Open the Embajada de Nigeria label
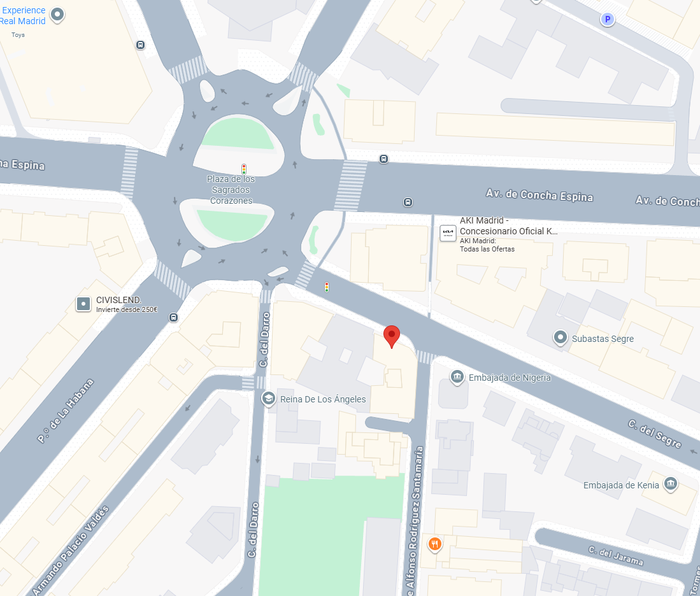Screen dimensions: 700x596 [x=510, y=378]
